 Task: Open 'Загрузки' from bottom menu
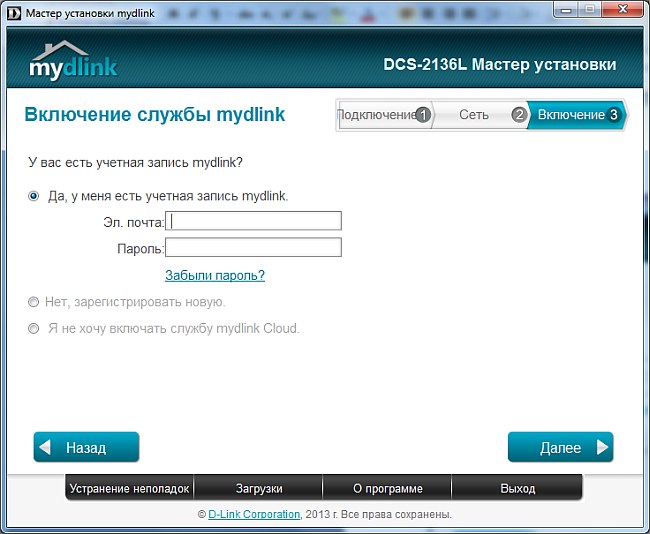coord(259,489)
